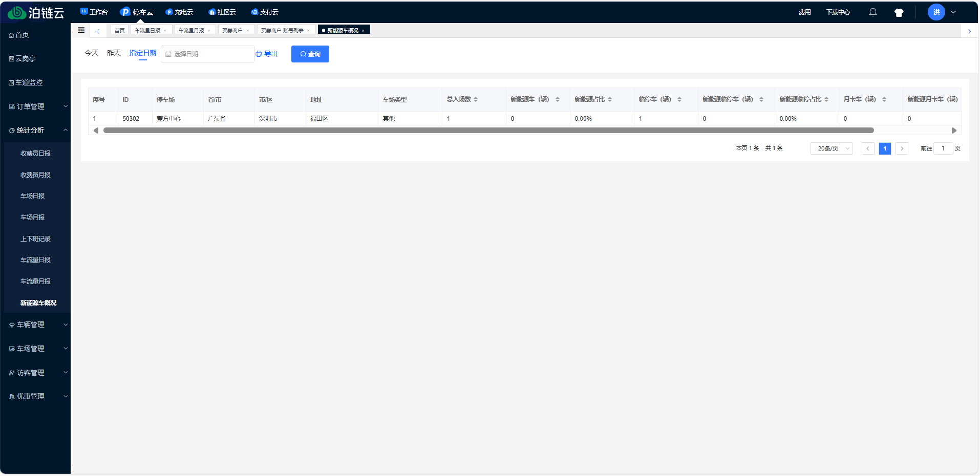Expand the 订单管理 sidebar menu
The image size is (980, 476).
(x=35, y=106)
